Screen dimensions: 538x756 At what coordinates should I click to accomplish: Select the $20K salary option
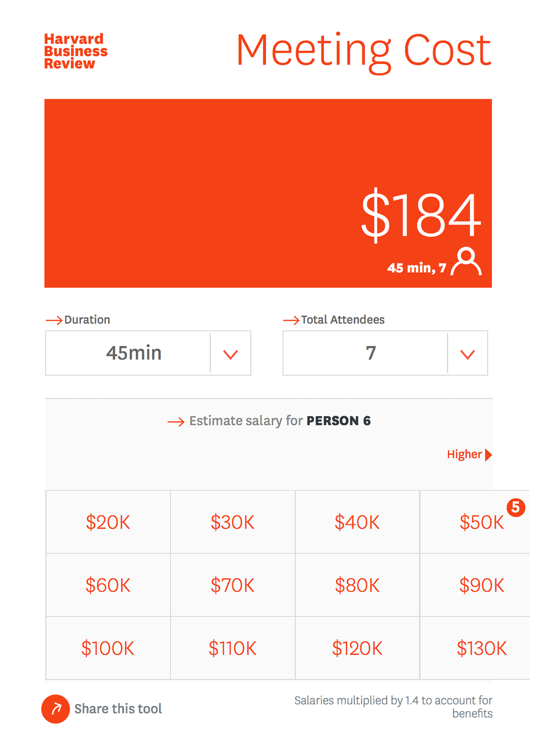108,522
